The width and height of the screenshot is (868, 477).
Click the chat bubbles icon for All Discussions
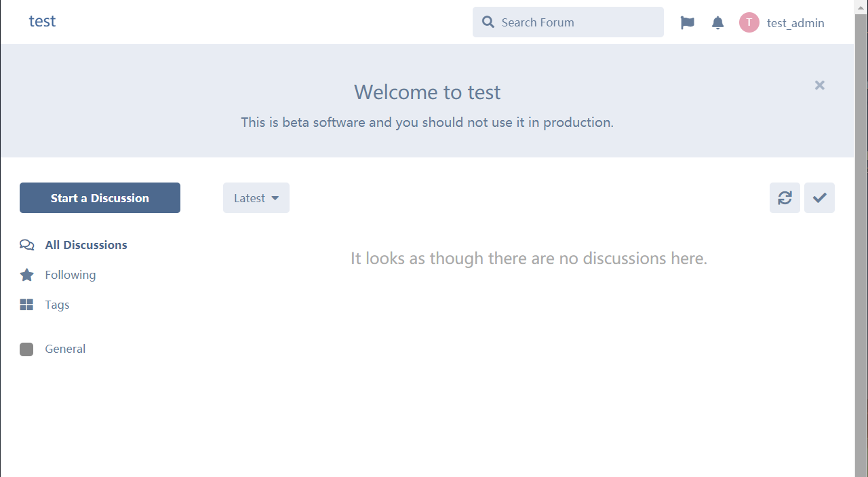26,245
